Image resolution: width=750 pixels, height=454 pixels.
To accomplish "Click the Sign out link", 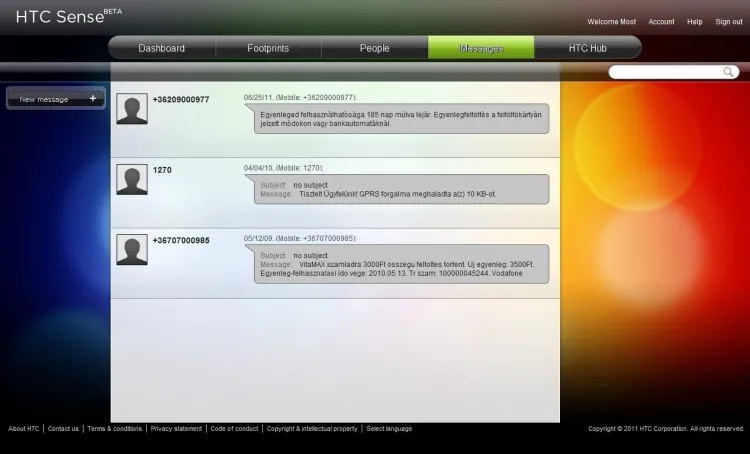I will click(x=729, y=22).
